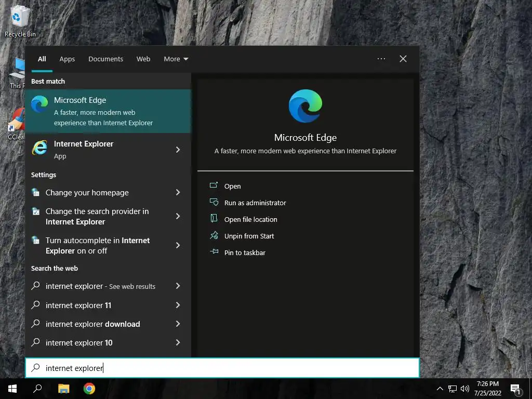Select the Microsoft Edge best match result

click(x=108, y=111)
